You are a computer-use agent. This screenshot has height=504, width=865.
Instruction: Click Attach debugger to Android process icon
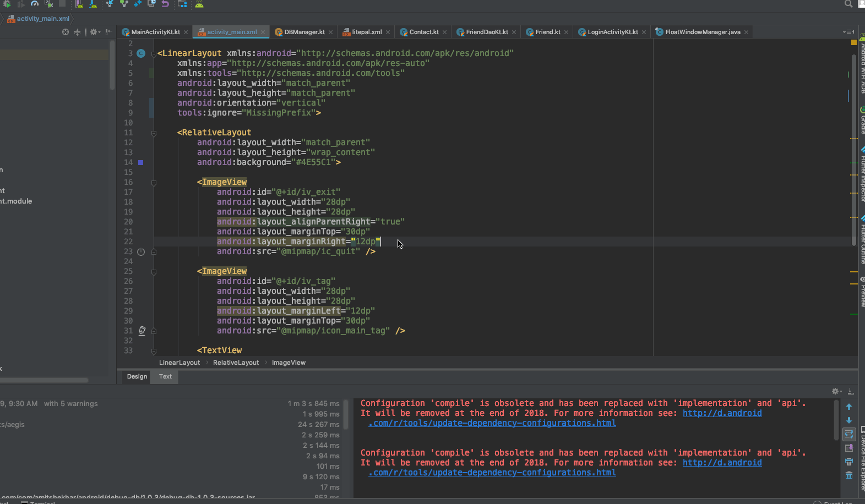point(48,4)
